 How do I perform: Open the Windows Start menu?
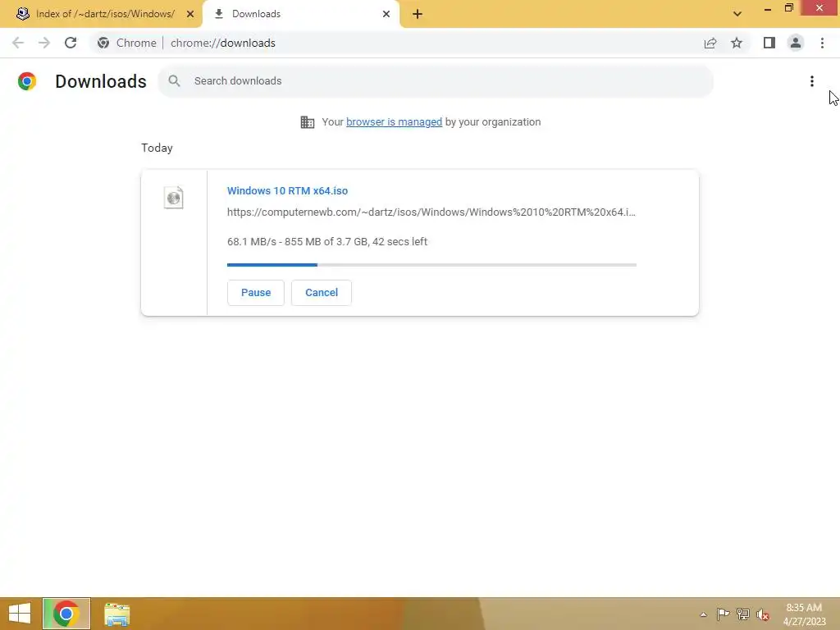[20, 614]
